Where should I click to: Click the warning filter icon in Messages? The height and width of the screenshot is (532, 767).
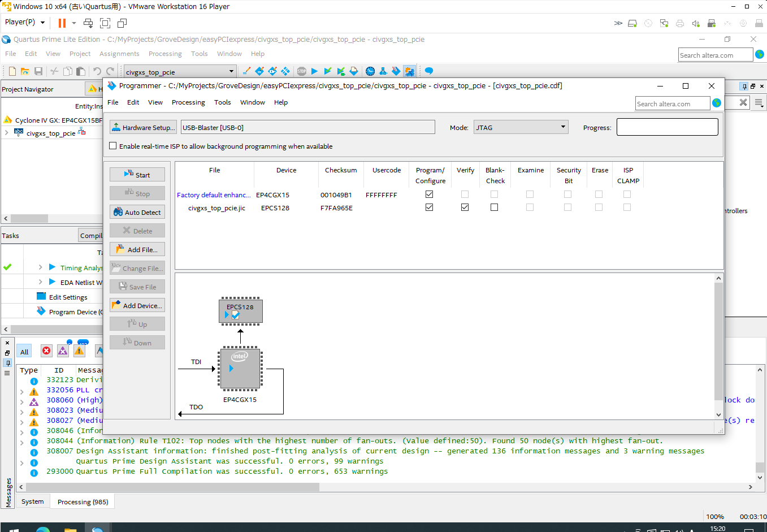click(x=79, y=351)
